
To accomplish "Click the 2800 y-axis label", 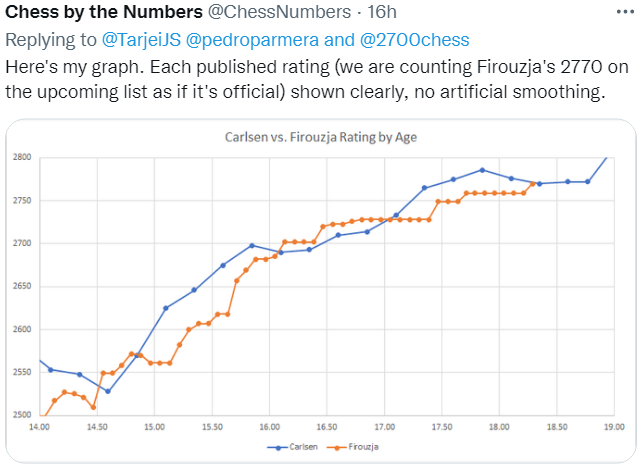I will pos(24,158).
